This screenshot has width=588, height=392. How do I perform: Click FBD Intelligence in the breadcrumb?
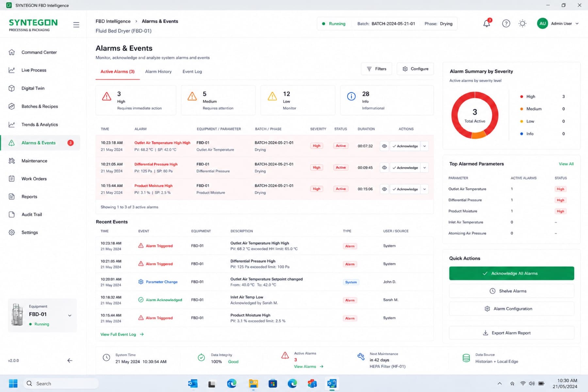113,21
